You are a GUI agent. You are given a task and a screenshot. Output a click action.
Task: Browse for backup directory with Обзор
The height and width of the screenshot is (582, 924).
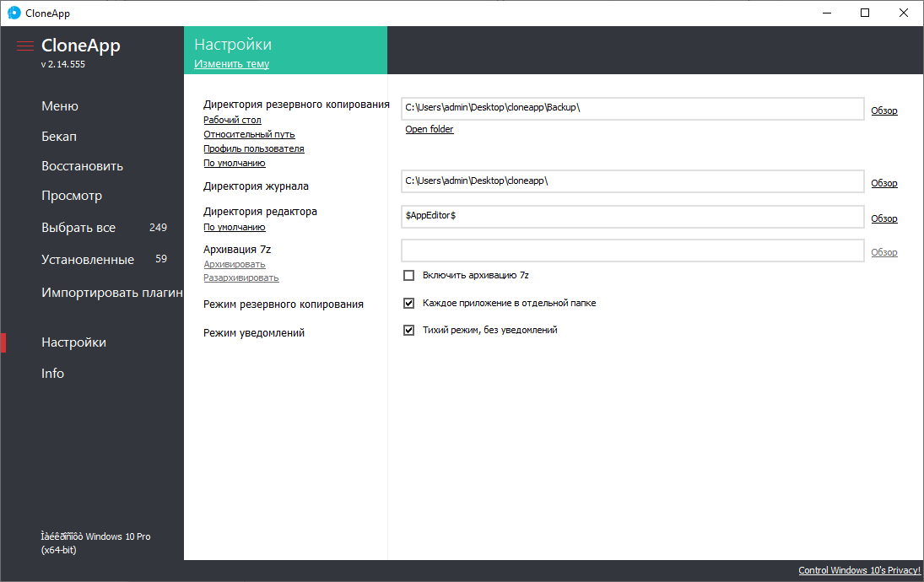884,110
